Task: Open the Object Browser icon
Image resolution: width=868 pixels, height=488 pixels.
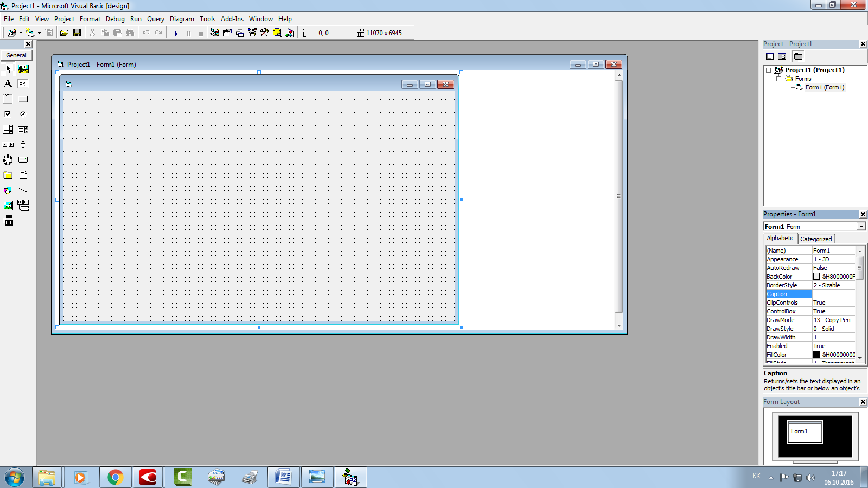Action: tap(252, 33)
